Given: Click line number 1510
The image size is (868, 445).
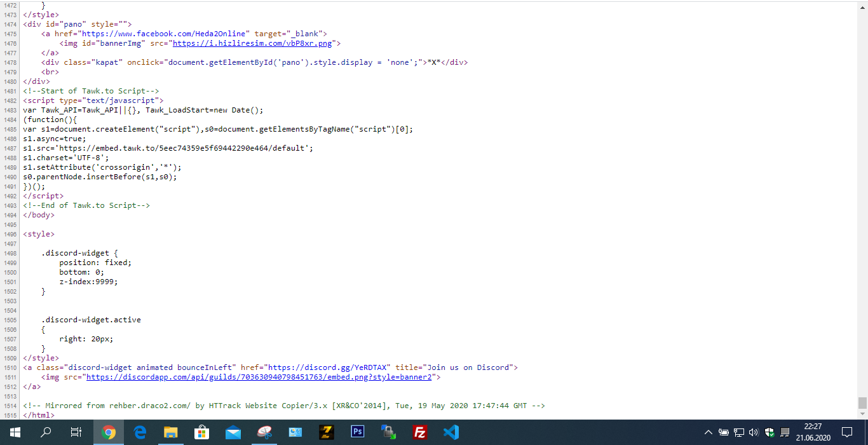Looking at the screenshot, I should pos(10,367).
